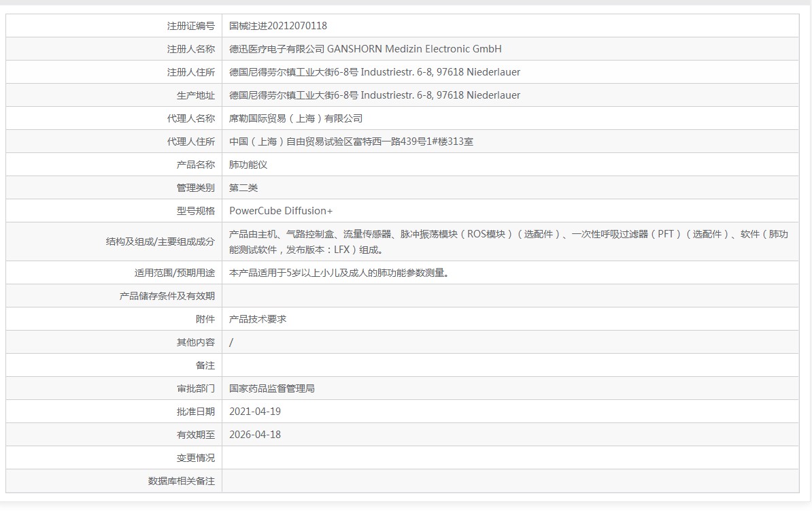The height and width of the screenshot is (517, 812).
Task: Click the 代理人名称 label
Action: tap(190, 118)
